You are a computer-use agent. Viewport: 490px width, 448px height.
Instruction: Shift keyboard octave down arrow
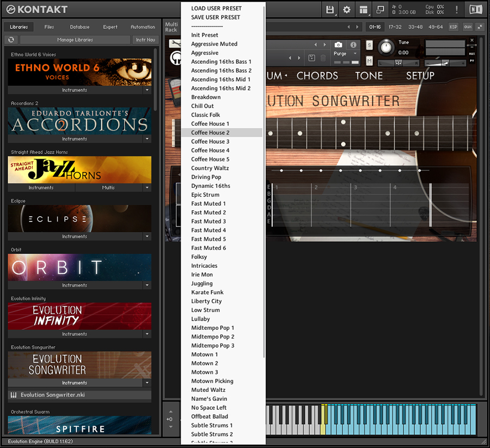[x=170, y=427]
